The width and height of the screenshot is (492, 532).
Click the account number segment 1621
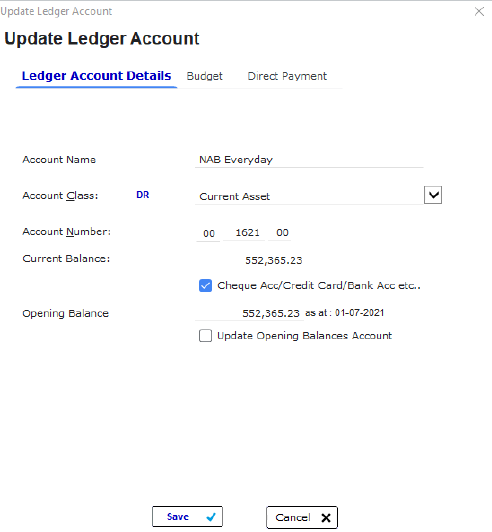(x=244, y=233)
